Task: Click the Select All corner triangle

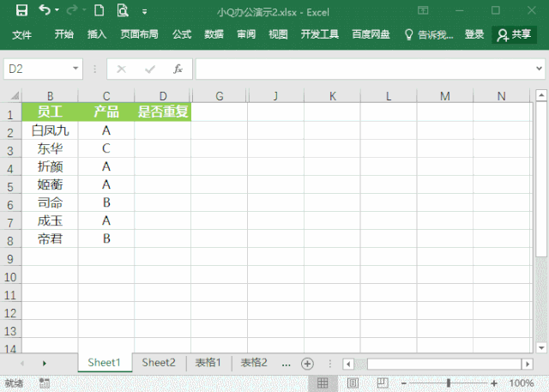Action: click(15, 95)
